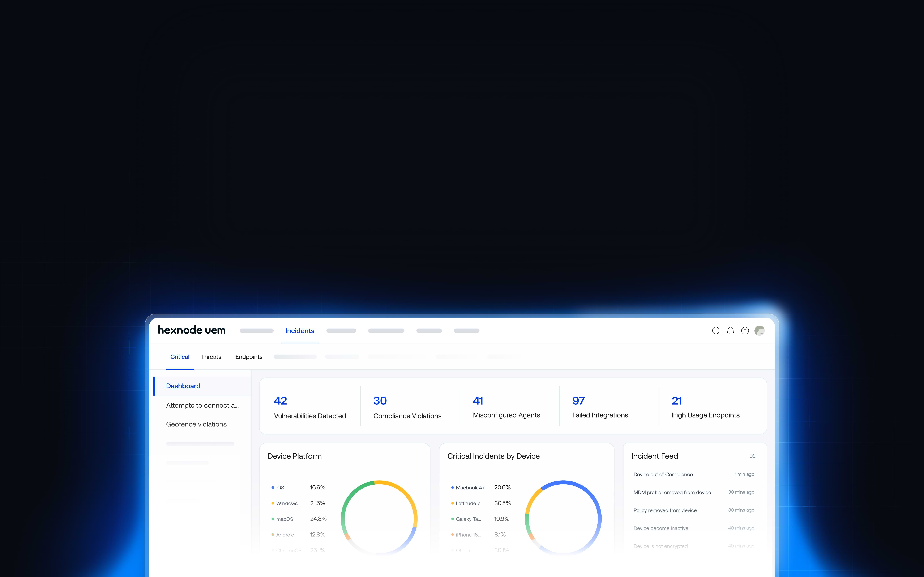Open Geofence violations sidebar item
This screenshot has width=924, height=577.
[196, 424]
